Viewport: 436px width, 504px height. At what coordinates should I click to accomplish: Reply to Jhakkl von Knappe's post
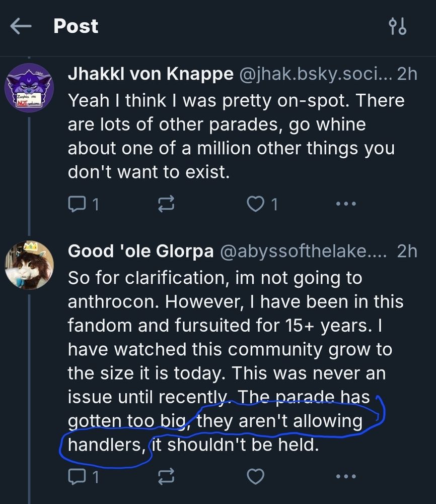coord(76,204)
